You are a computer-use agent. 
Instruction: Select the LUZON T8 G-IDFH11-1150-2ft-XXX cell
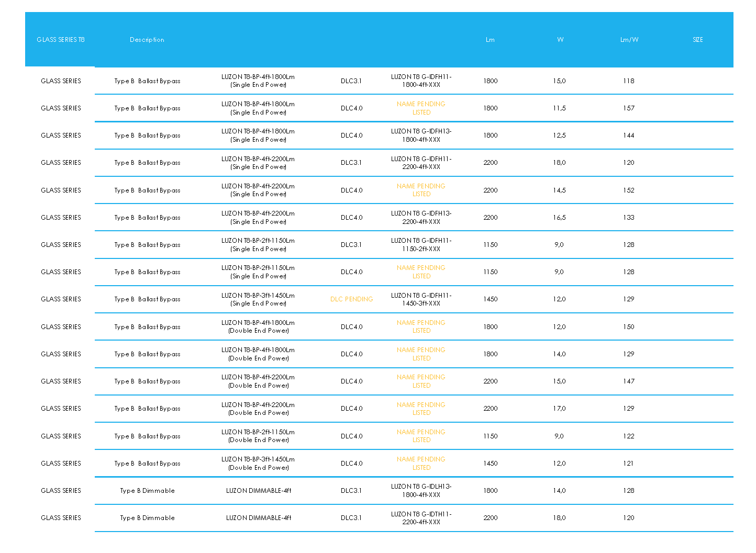pyautogui.click(x=421, y=245)
